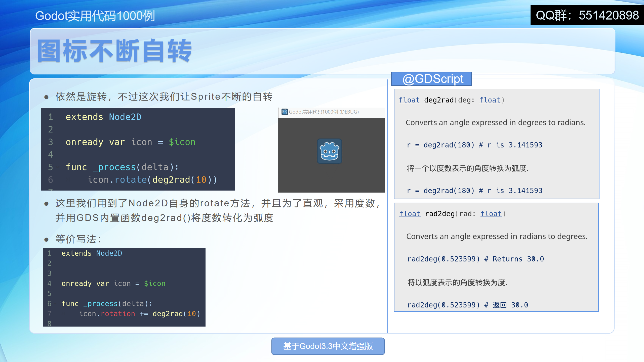Click the Godot robot sprite in debug window

click(x=329, y=151)
